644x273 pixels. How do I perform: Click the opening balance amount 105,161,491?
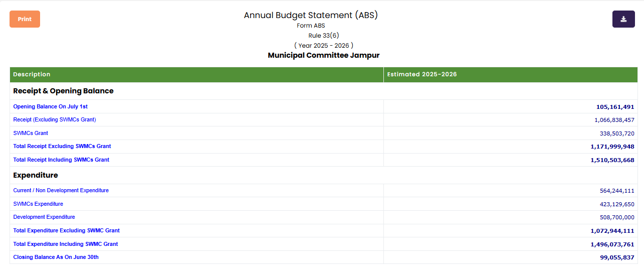click(x=615, y=107)
